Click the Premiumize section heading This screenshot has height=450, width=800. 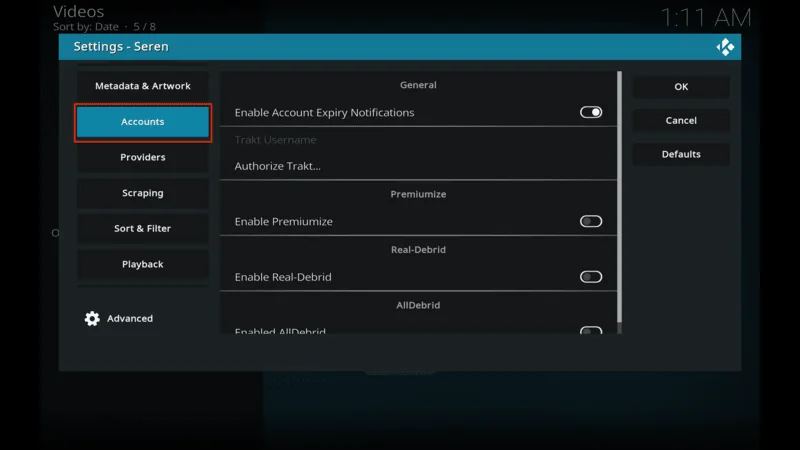tap(418, 194)
